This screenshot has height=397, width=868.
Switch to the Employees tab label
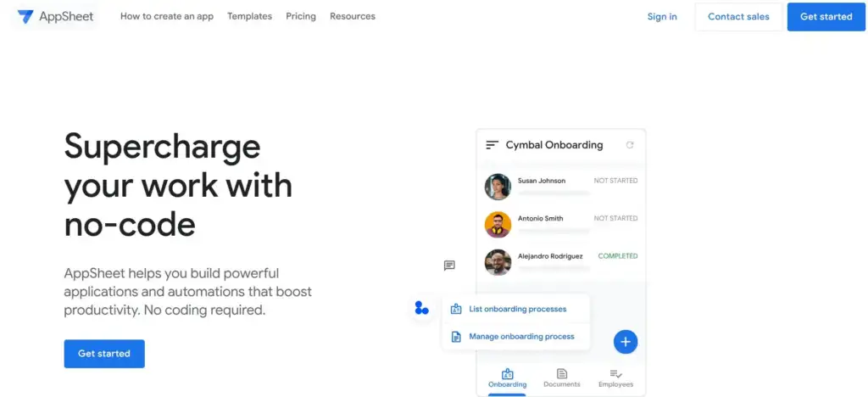615,384
